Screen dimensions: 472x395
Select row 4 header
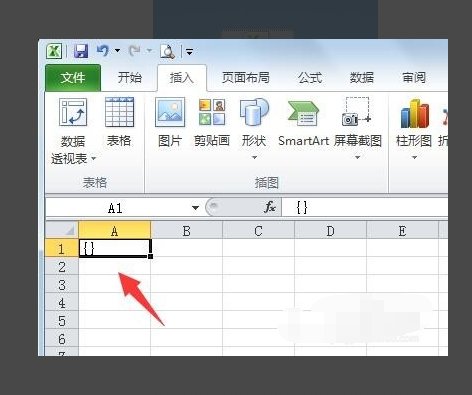click(x=62, y=302)
